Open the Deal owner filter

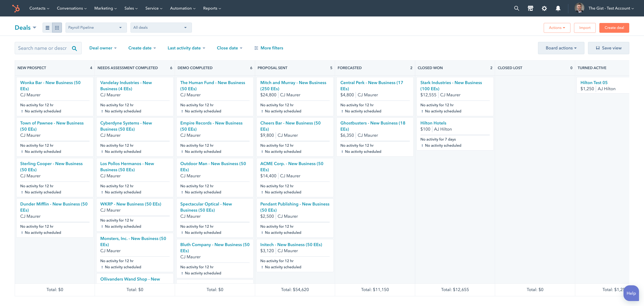point(103,48)
